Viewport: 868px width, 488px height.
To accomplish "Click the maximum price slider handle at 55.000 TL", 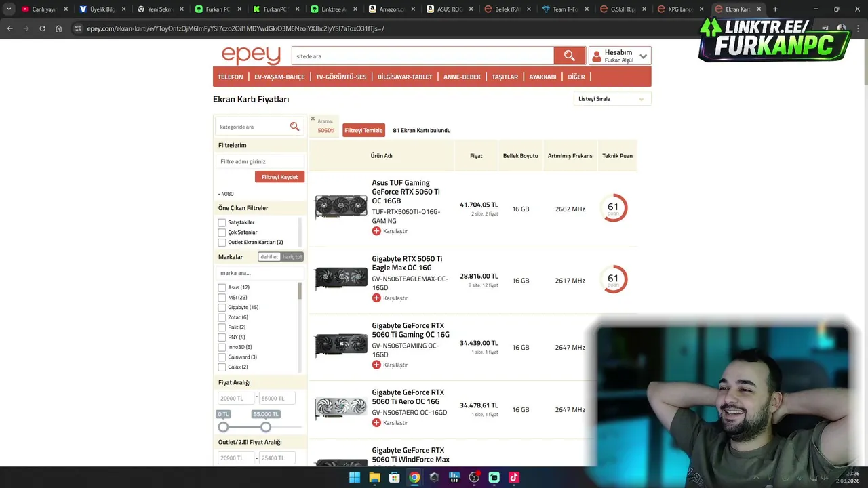I will pos(266,427).
